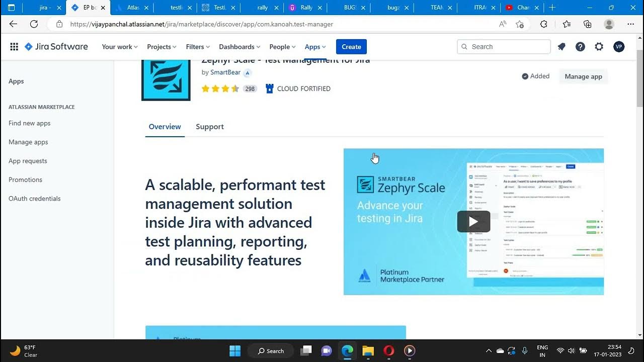Click the Create button
Viewport: 644px width, 362px height.
tap(351, 47)
